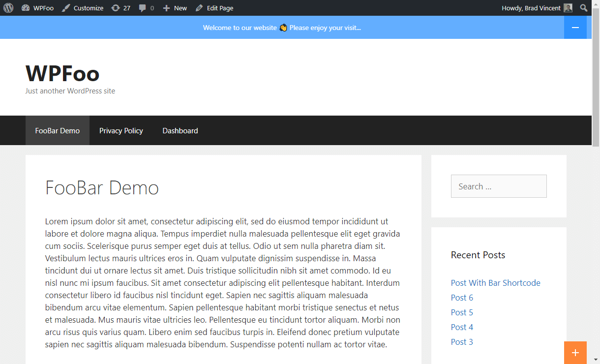Open the admin bar search magnifier
This screenshot has height=364, width=600.
pyautogui.click(x=583, y=8)
